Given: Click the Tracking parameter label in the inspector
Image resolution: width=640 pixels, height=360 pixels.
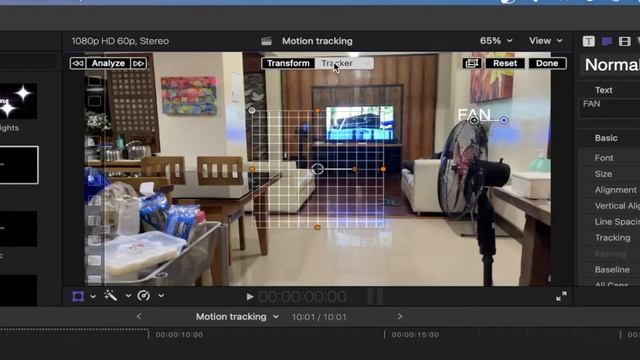Looking at the screenshot, I should [x=612, y=238].
